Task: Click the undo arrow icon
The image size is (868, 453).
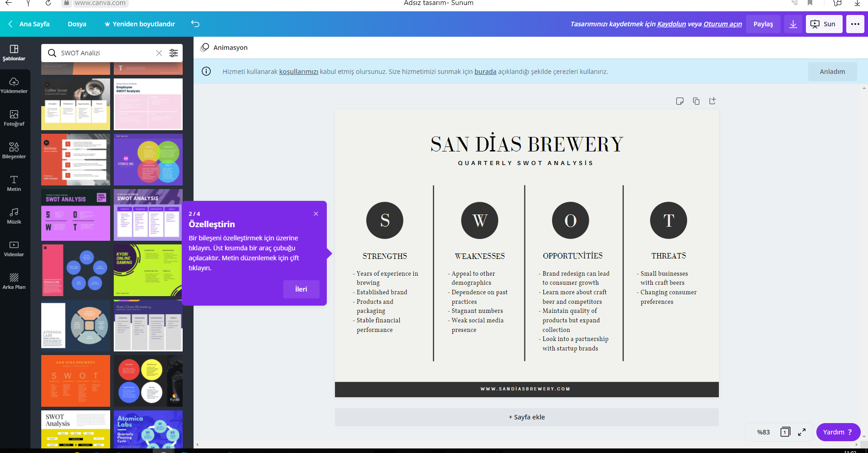Action: click(x=195, y=24)
